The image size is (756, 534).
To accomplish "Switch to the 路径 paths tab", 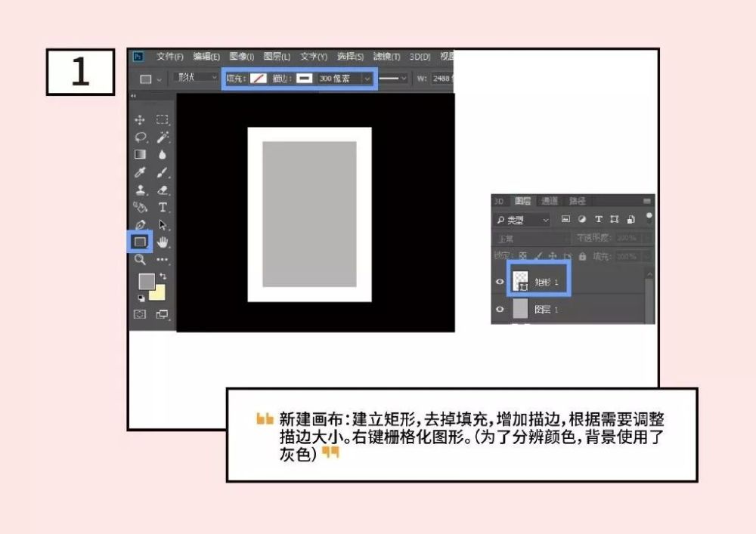I will pyautogui.click(x=577, y=201).
